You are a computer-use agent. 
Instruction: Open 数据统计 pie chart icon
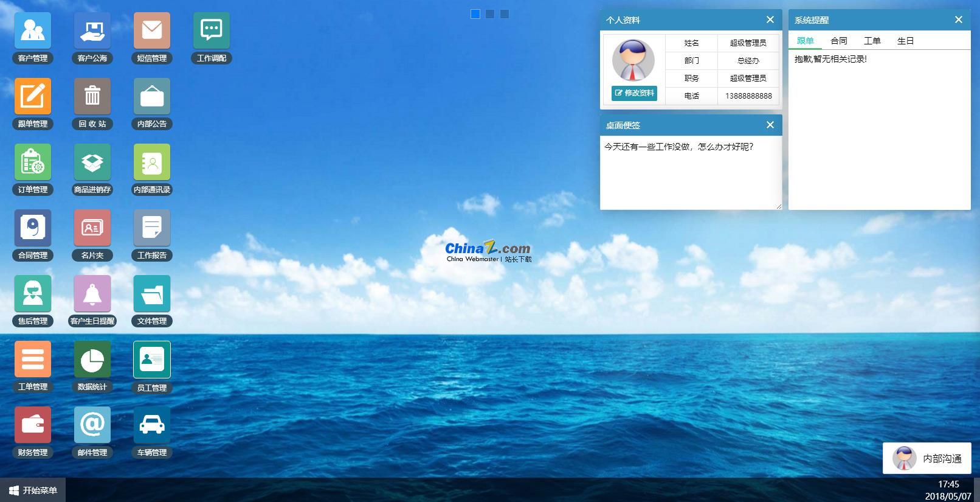coord(92,360)
